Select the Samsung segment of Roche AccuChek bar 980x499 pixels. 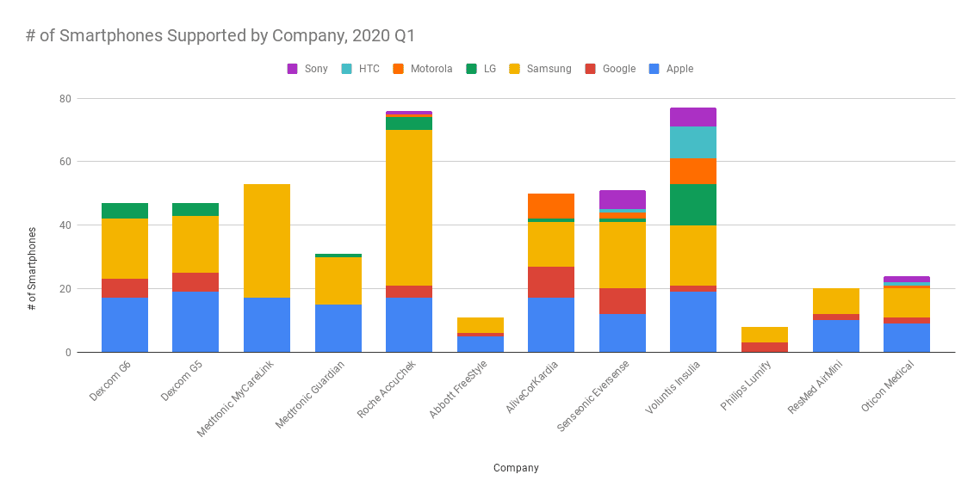(x=409, y=206)
